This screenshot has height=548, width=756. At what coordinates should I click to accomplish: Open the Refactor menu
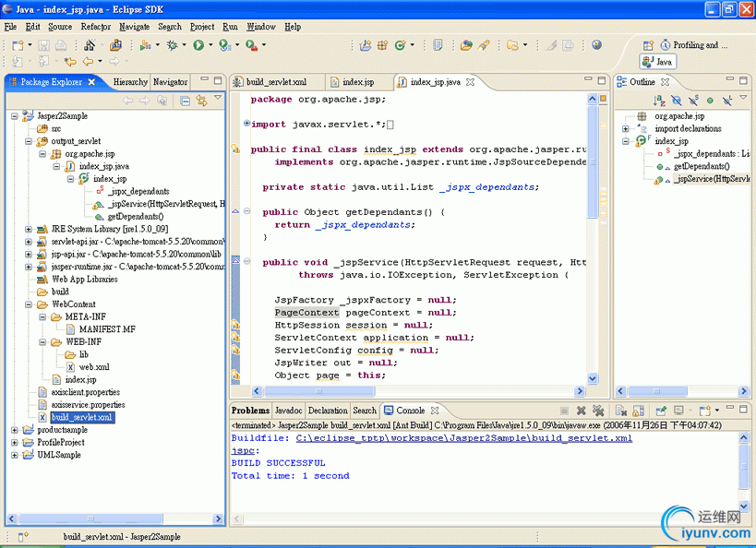pyautogui.click(x=95, y=27)
